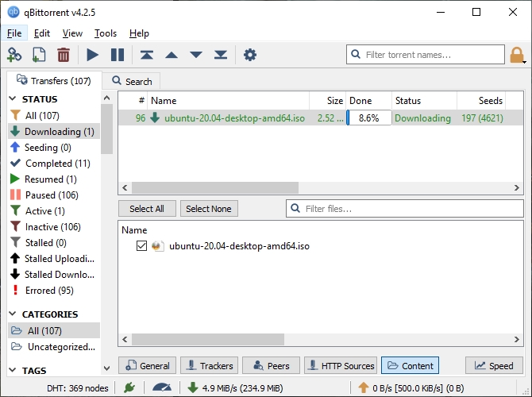This screenshot has width=532, height=397.
Task: Click the Select None button
Action: tap(209, 209)
